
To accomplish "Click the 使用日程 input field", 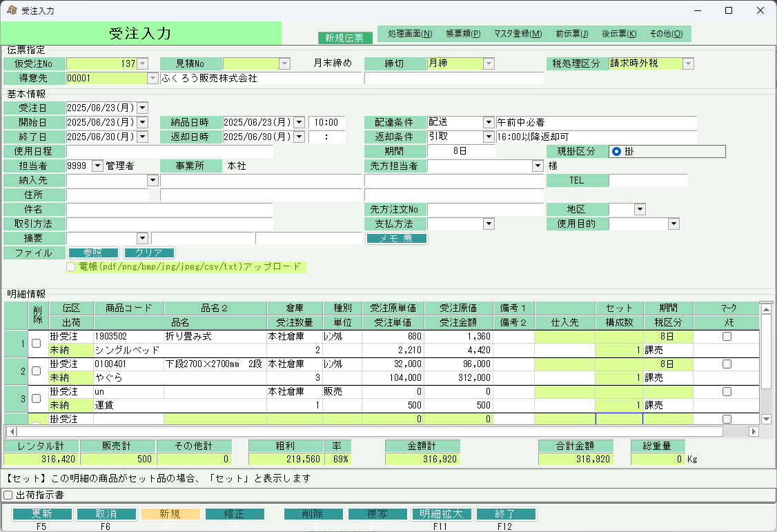I will tap(170, 152).
